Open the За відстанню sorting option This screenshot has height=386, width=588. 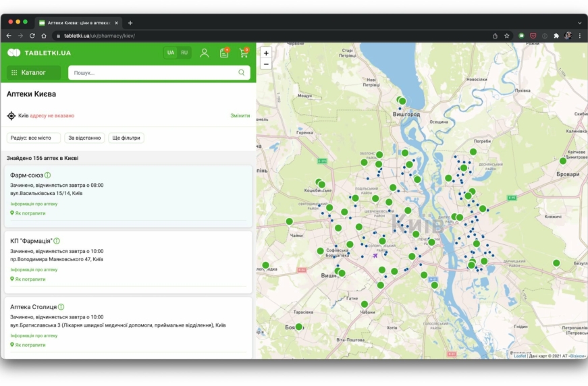pyautogui.click(x=84, y=138)
